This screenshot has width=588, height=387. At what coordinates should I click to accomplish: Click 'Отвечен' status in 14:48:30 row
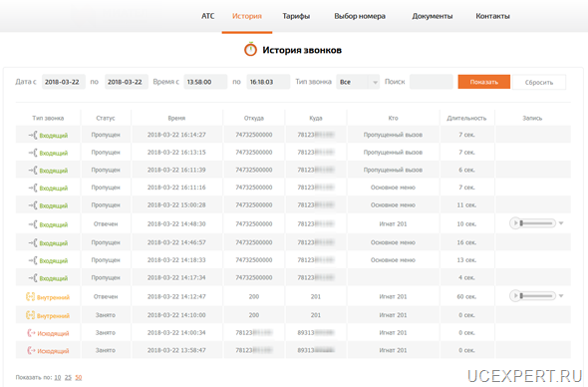tap(106, 223)
